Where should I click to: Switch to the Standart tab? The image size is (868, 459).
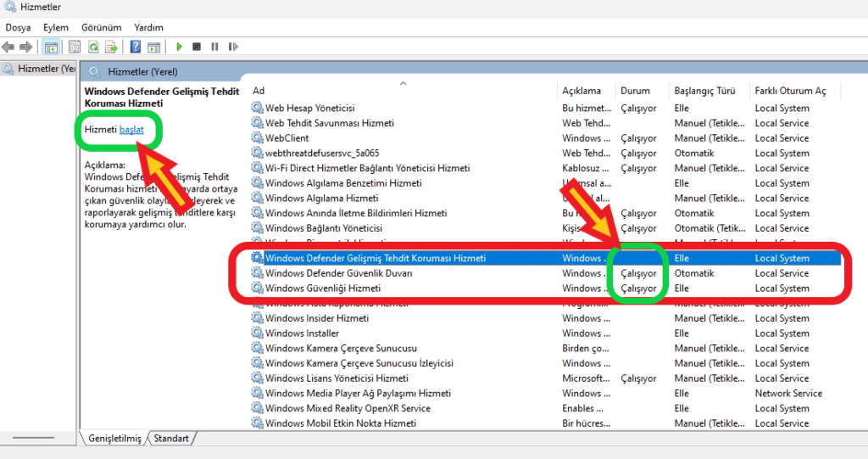[171, 438]
